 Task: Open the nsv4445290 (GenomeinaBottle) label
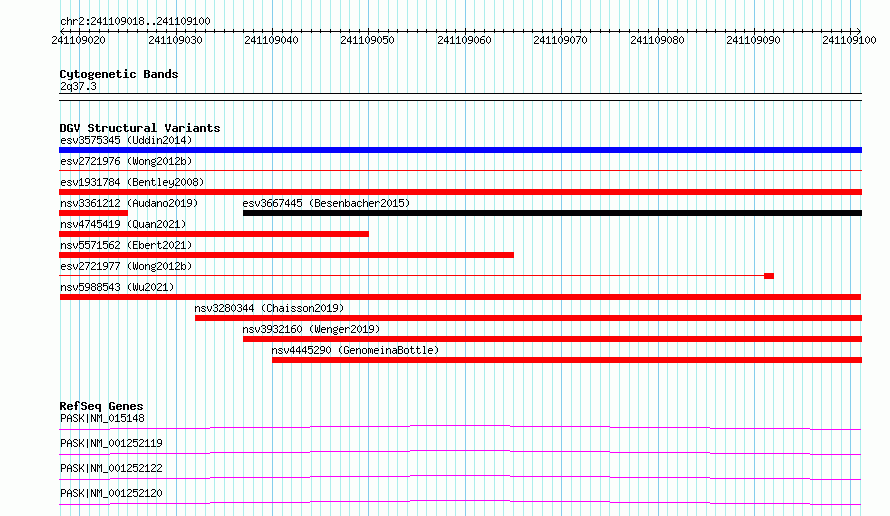click(355, 350)
